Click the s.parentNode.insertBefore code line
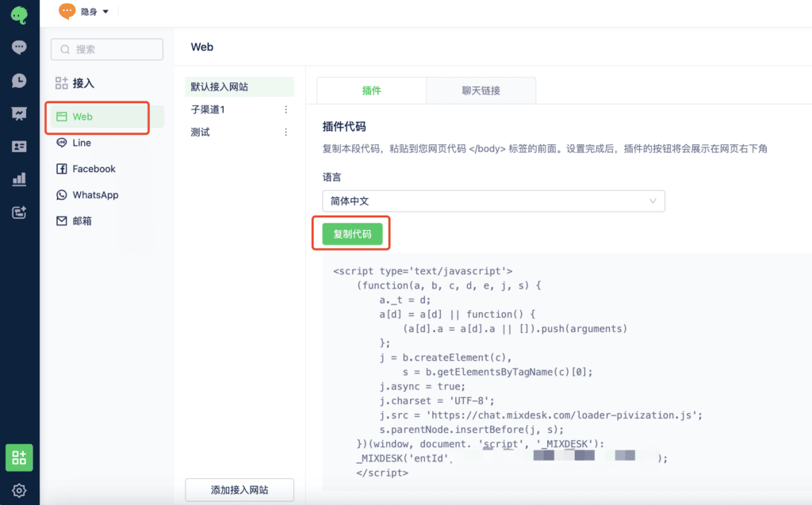Viewport: 812px width, 505px height. coord(471,430)
